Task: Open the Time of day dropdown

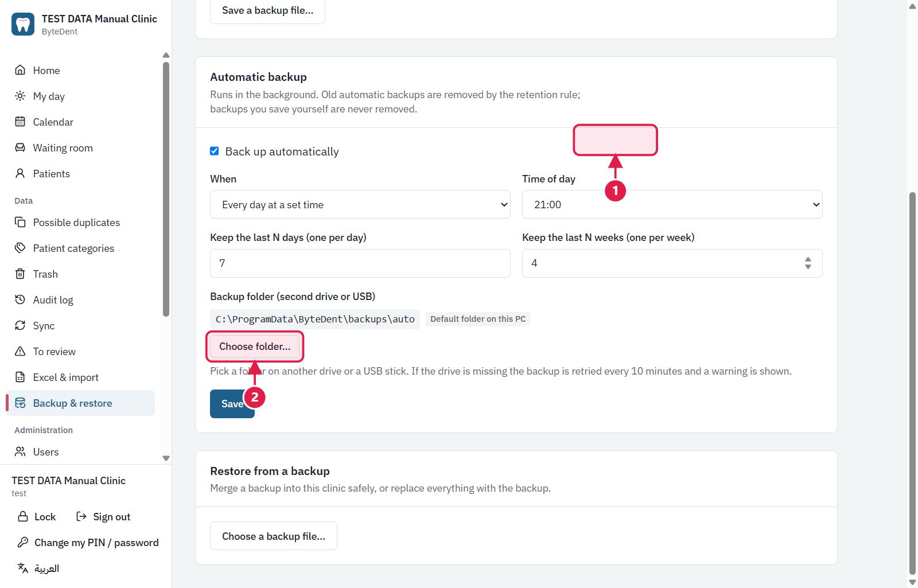Action: pos(672,204)
